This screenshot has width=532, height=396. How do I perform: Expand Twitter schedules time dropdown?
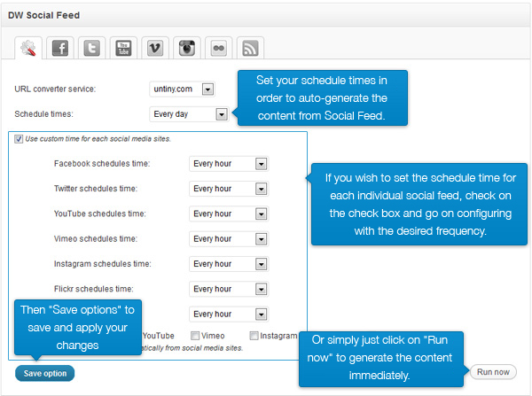pyautogui.click(x=229, y=189)
